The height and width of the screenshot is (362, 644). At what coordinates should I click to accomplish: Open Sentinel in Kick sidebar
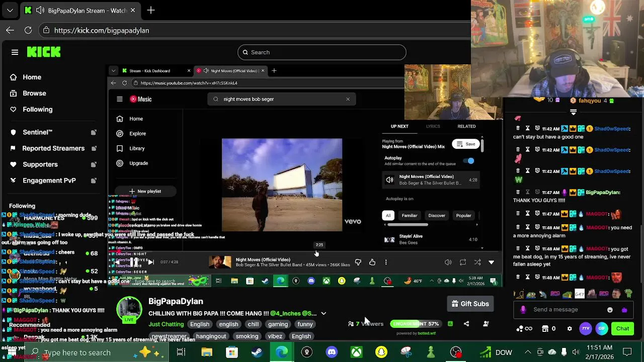(x=37, y=132)
